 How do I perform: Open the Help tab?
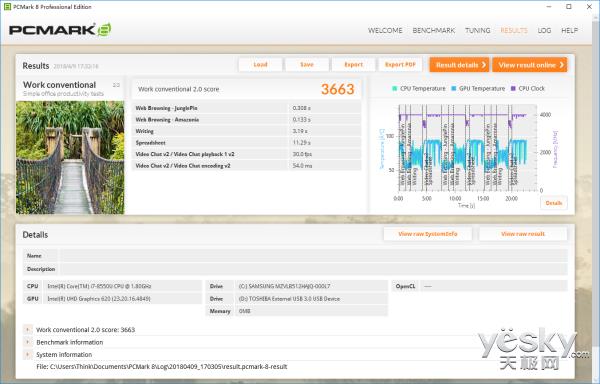pos(569,31)
